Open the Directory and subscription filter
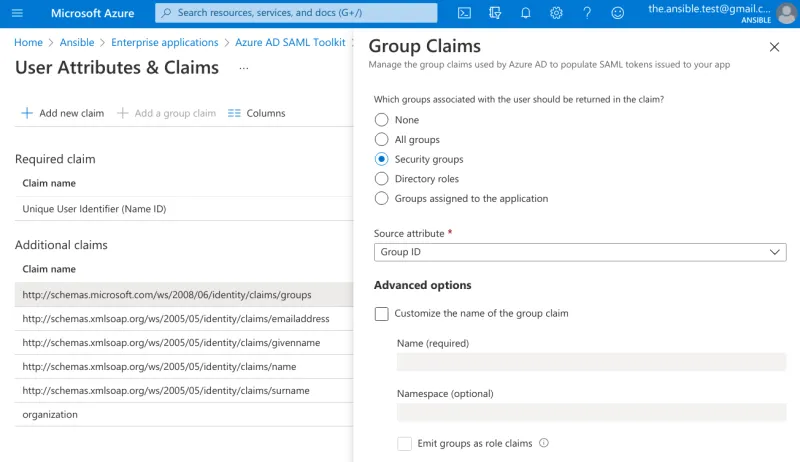Viewport: 800px width, 462px height. (495, 13)
